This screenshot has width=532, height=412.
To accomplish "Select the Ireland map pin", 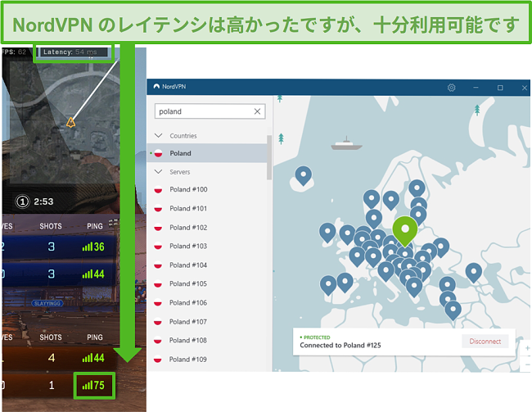I will [327, 233].
